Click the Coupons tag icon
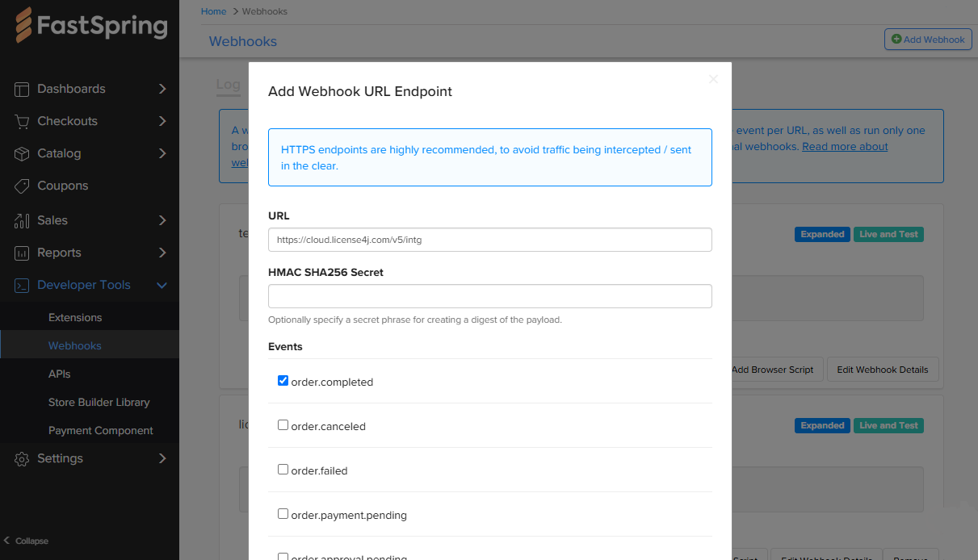Screen dimensions: 978x560 (23, 186)
